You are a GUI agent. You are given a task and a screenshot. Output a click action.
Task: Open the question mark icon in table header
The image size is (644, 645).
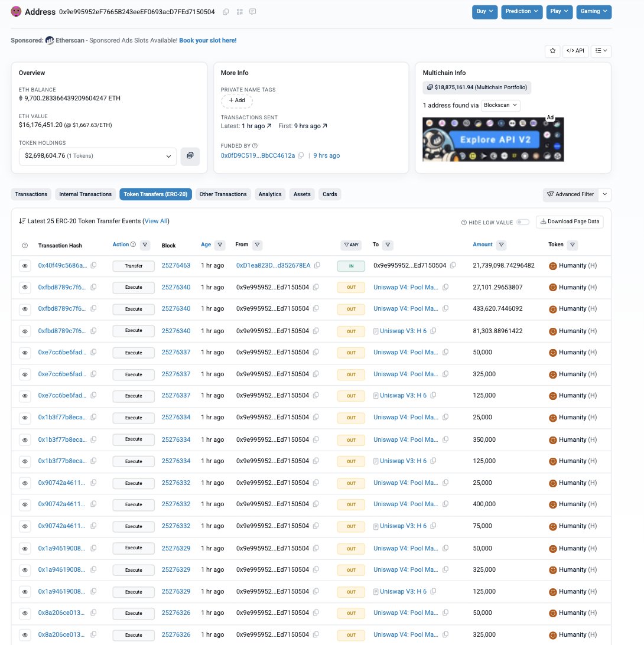(x=25, y=246)
